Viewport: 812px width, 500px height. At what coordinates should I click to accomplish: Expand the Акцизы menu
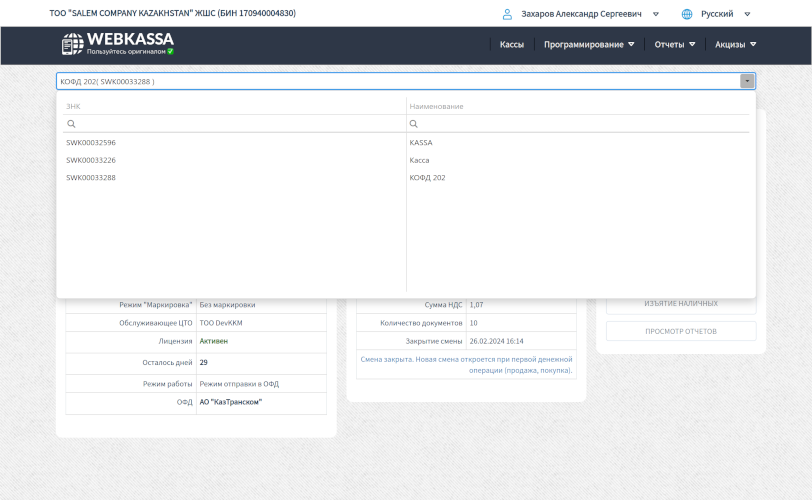point(735,45)
